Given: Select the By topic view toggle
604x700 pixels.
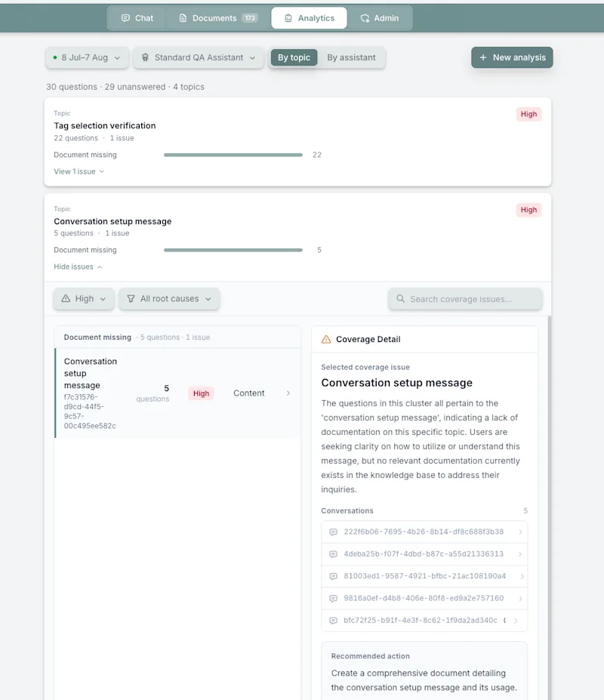Looking at the screenshot, I should (294, 57).
